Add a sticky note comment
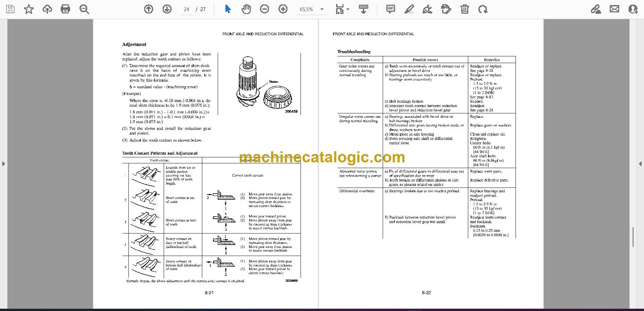This screenshot has height=311, width=644. (391, 9)
